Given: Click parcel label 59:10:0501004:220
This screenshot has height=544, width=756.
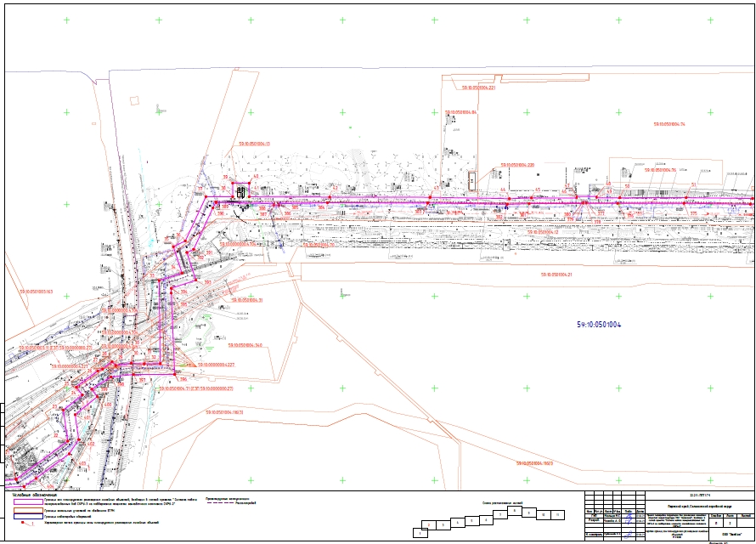Looking at the screenshot, I should (517, 165).
